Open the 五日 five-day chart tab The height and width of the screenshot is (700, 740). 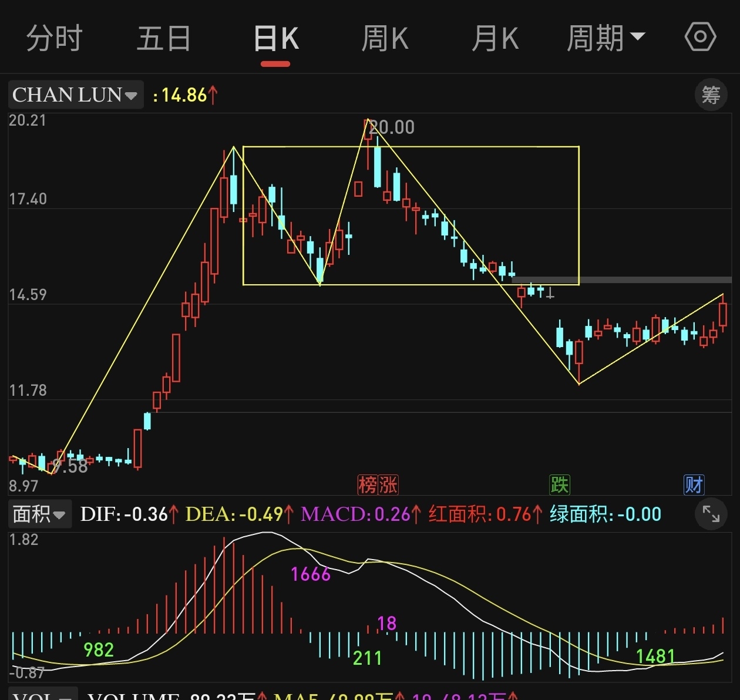tap(164, 39)
